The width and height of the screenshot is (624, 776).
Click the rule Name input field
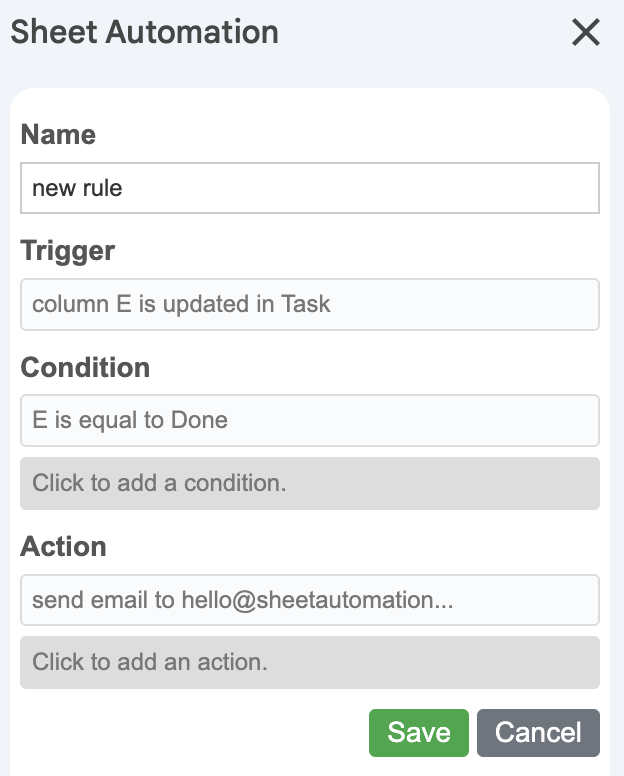tap(310, 188)
